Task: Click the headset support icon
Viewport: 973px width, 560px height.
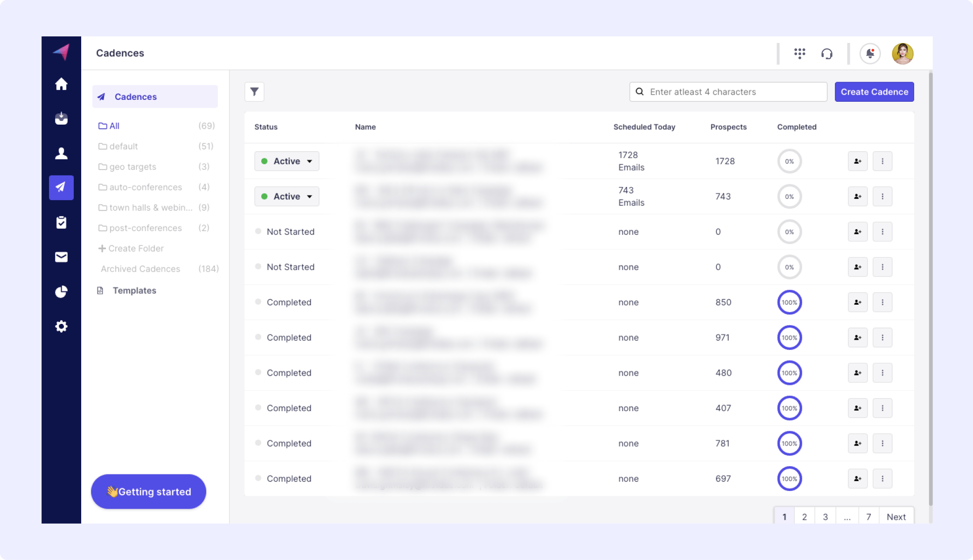Action: (826, 54)
